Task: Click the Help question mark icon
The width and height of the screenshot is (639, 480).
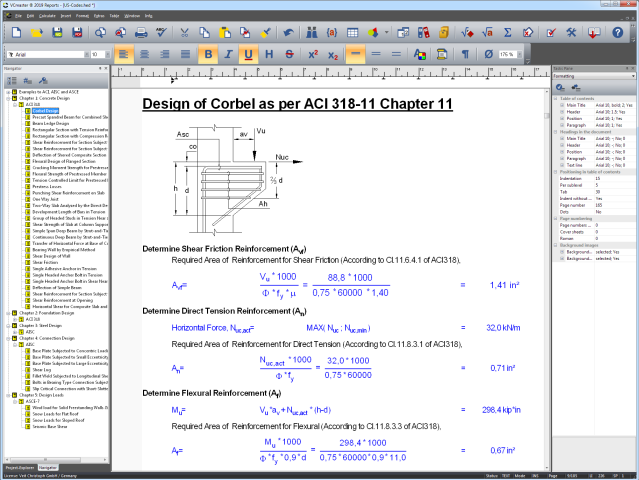Action: 619,33
